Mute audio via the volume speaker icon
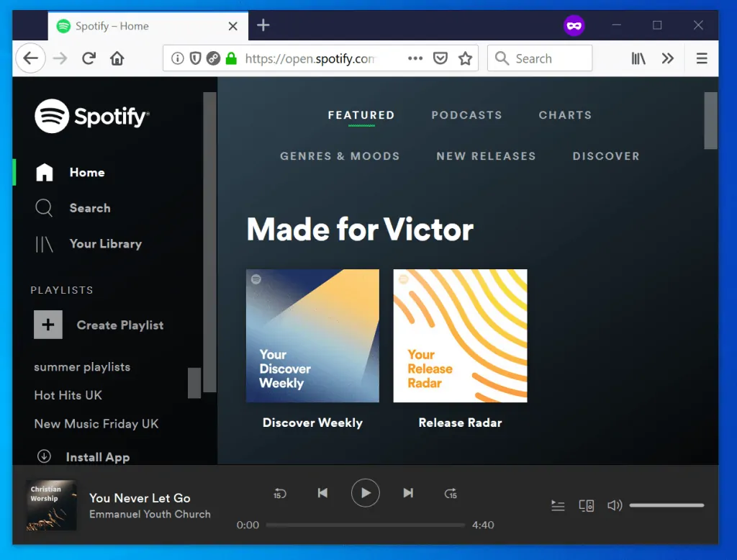 614,505
